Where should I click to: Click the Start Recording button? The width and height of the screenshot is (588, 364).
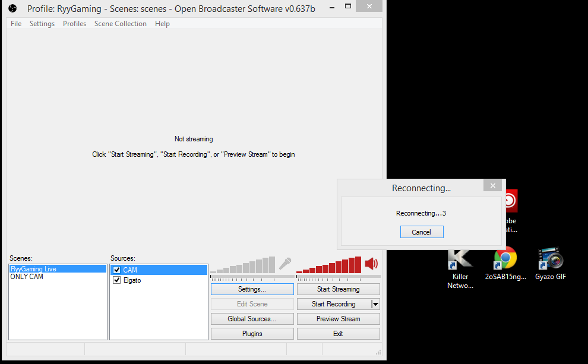click(334, 304)
